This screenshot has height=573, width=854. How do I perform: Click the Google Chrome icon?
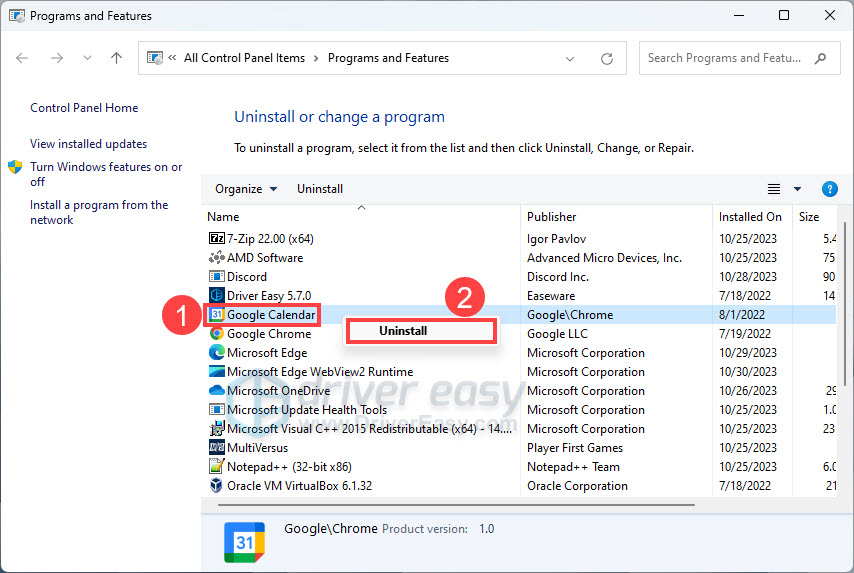tap(216, 334)
